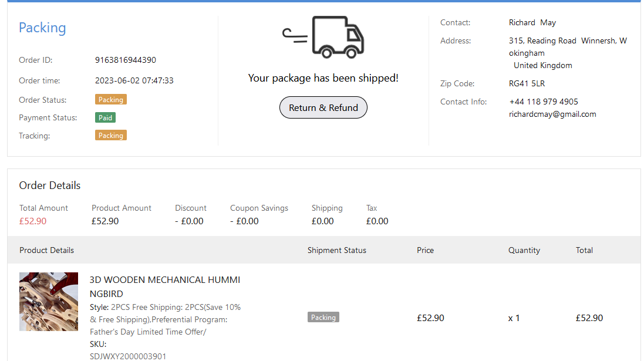The height and width of the screenshot is (361, 644).
Task: Open the hummingbird product thumbnail image
Action: [49, 302]
